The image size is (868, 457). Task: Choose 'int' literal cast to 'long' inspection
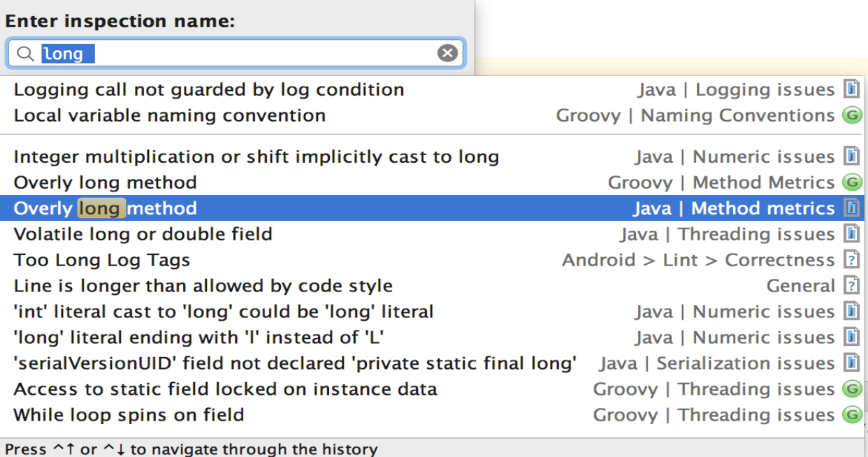224,312
